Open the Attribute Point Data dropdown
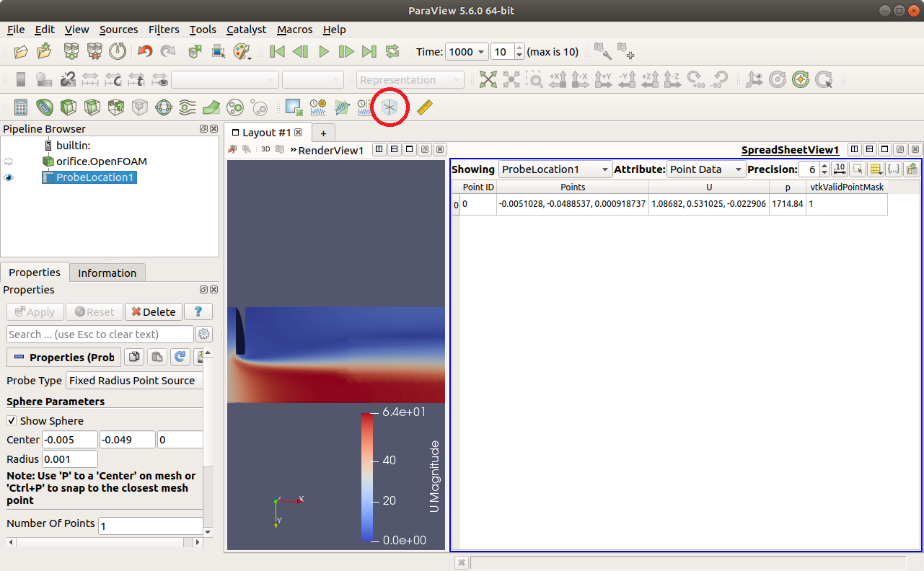Screen dimensions: 924x571 pyautogui.click(x=705, y=169)
